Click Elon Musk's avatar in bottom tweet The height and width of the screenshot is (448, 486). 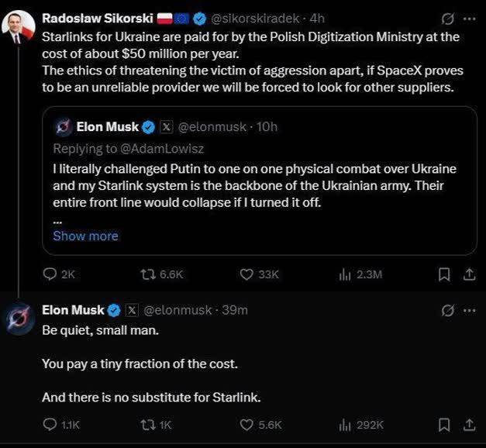coord(19,321)
